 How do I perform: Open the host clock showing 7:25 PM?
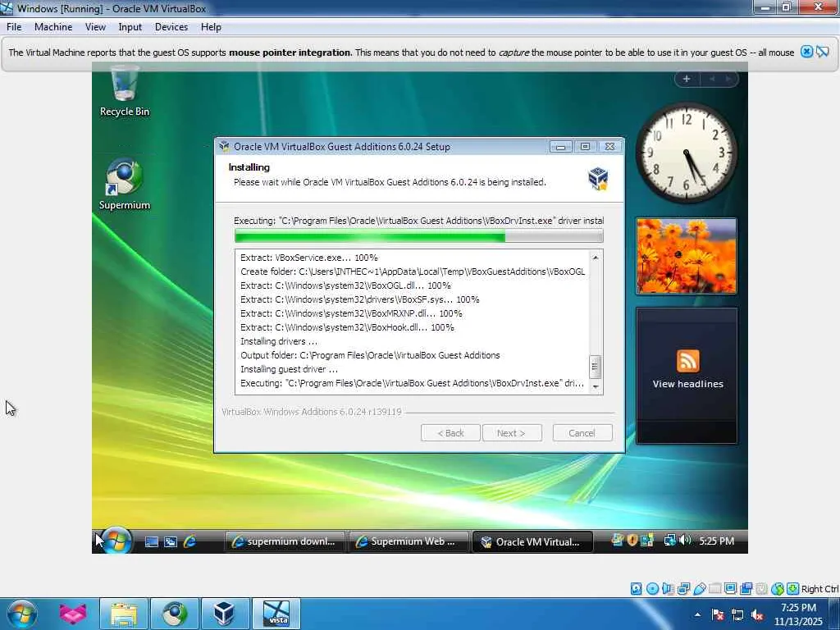pos(798,614)
